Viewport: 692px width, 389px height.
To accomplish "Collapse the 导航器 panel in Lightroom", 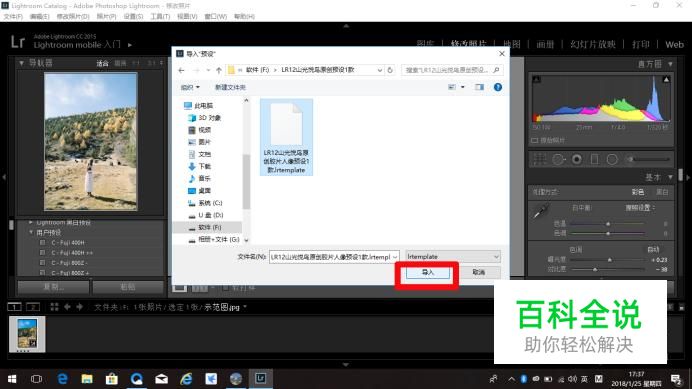I will pyautogui.click(x=21, y=63).
